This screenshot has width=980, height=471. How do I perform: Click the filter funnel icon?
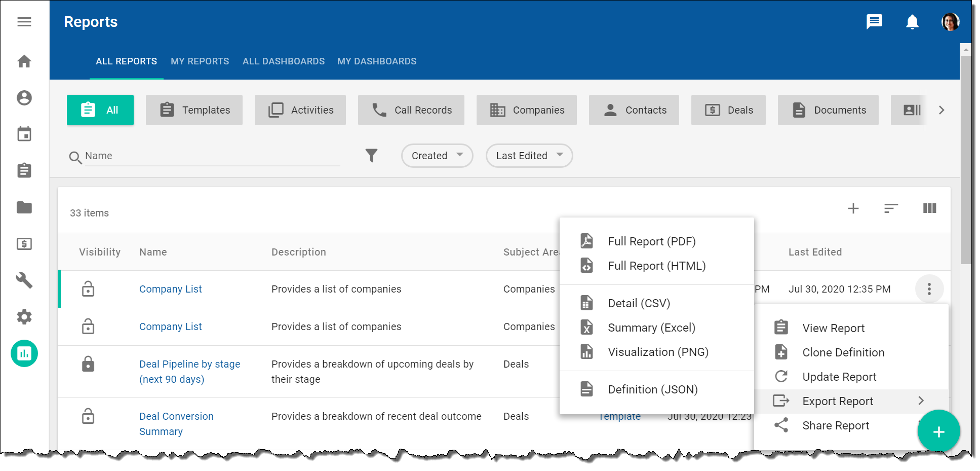(x=371, y=156)
